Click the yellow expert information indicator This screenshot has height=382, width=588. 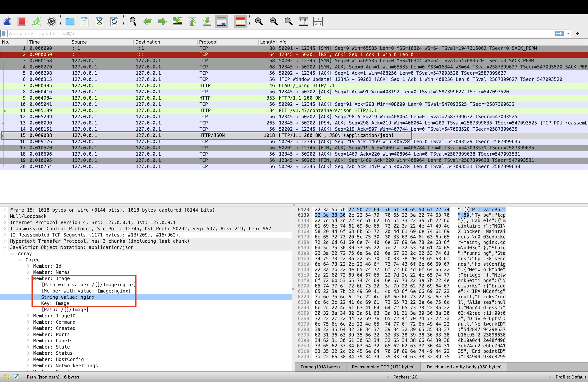coord(7,377)
